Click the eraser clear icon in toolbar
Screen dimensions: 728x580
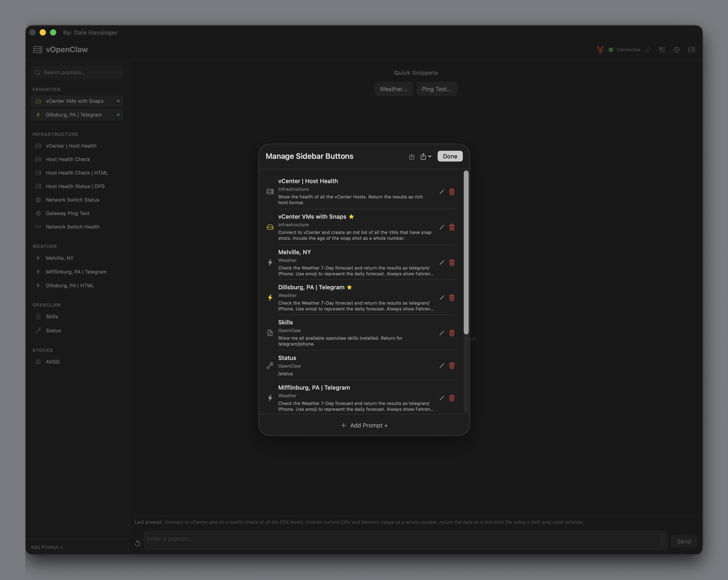pyautogui.click(x=647, y=50)
